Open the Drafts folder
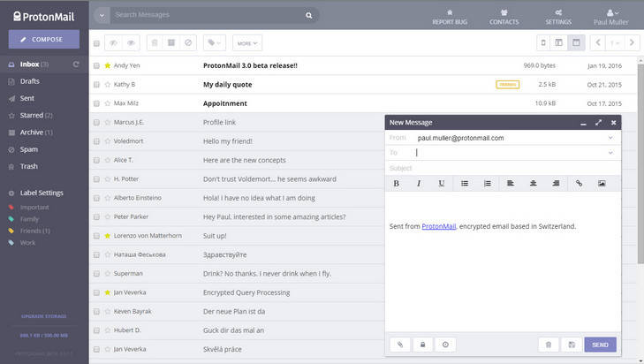 (x=30, y=81)
